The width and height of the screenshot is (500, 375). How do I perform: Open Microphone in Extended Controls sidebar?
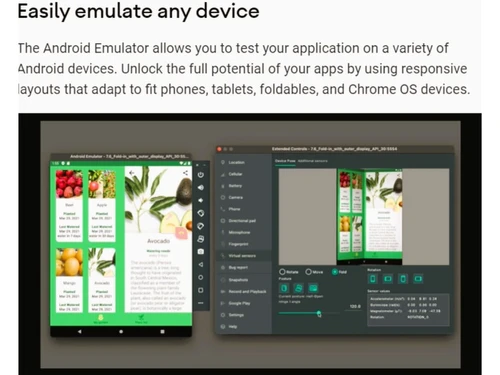click(244, 232)
